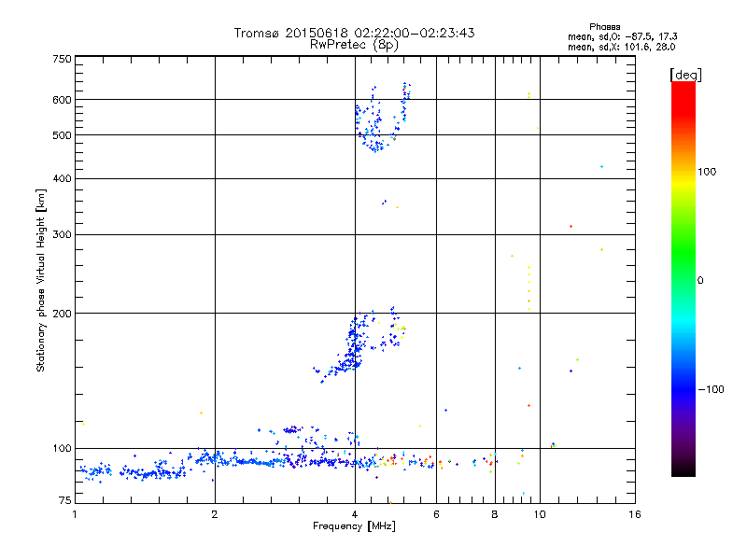Click the y-axis tick label '400'

[x=62, y=178]
